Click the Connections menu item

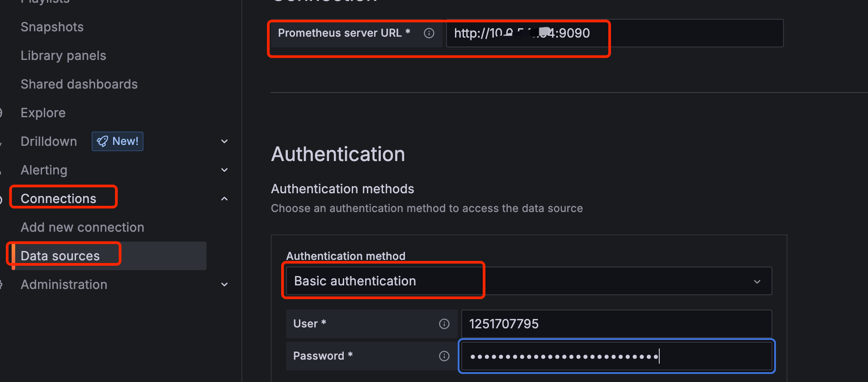(58, 199)
